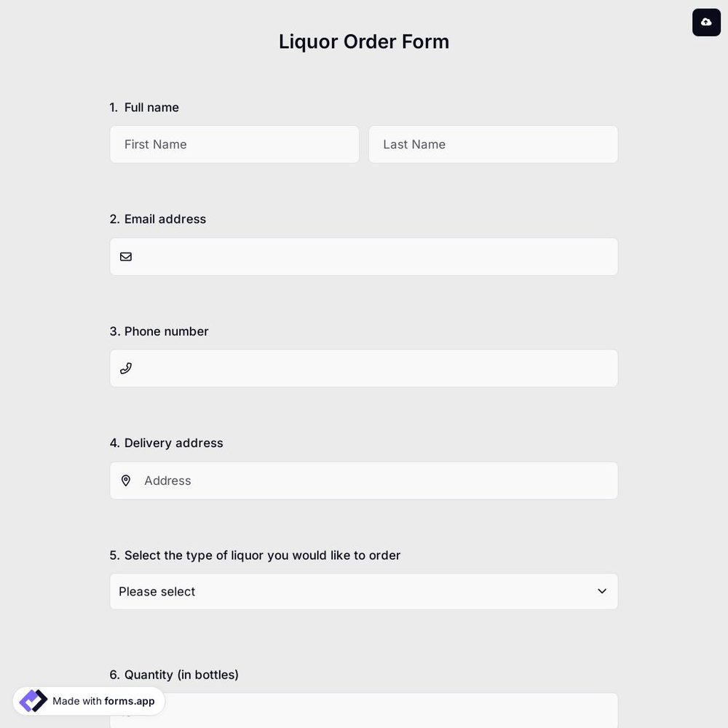Image resolution: width=728 pixels, height=728 pixels.
Task: Click the envelope icon in email field
Action: point(125,256)
